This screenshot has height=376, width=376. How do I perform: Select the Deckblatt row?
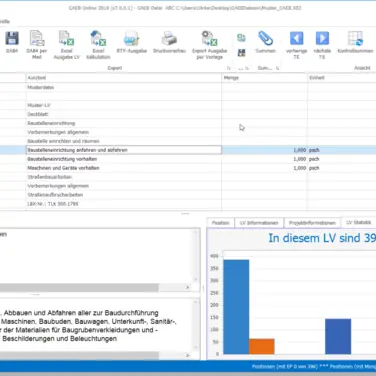(188, 114)
